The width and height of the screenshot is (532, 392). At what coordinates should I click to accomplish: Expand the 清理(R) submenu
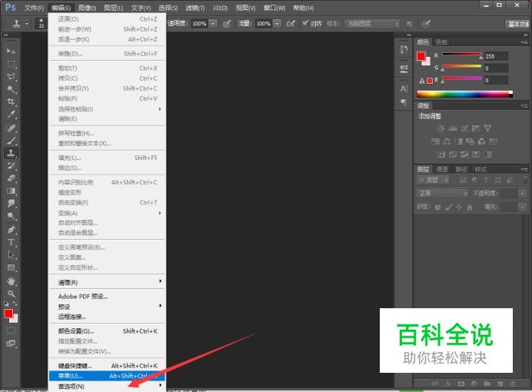(x=107, y=282)
